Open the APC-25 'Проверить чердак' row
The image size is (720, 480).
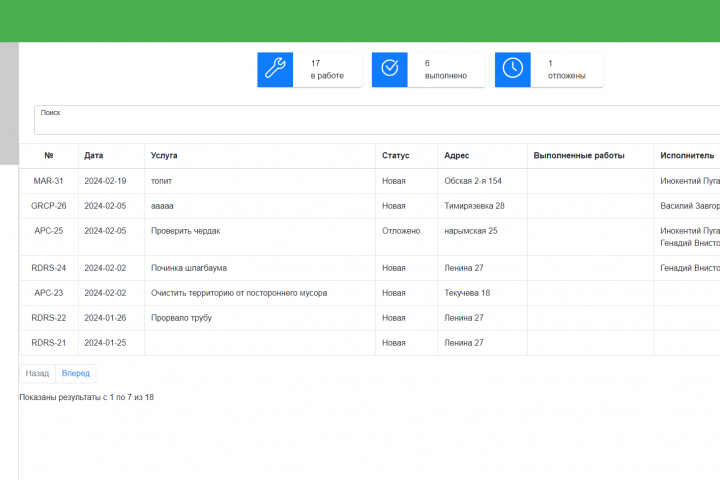370,237
